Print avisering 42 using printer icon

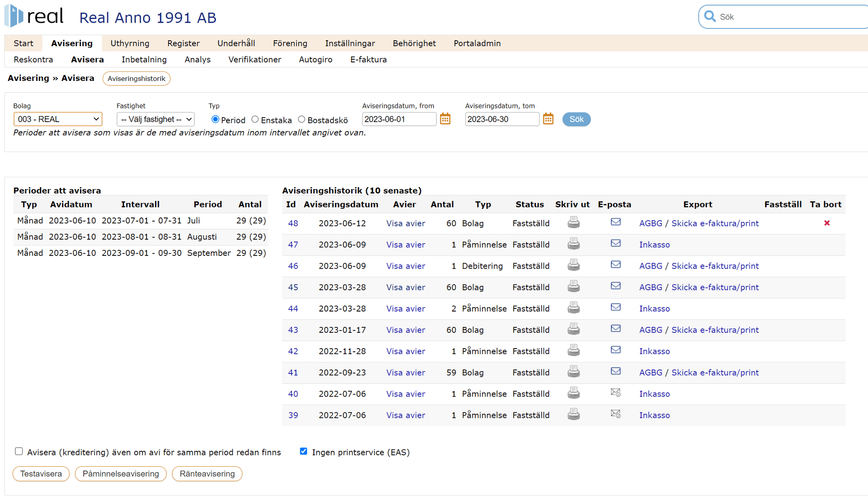(x=573, y=350)
